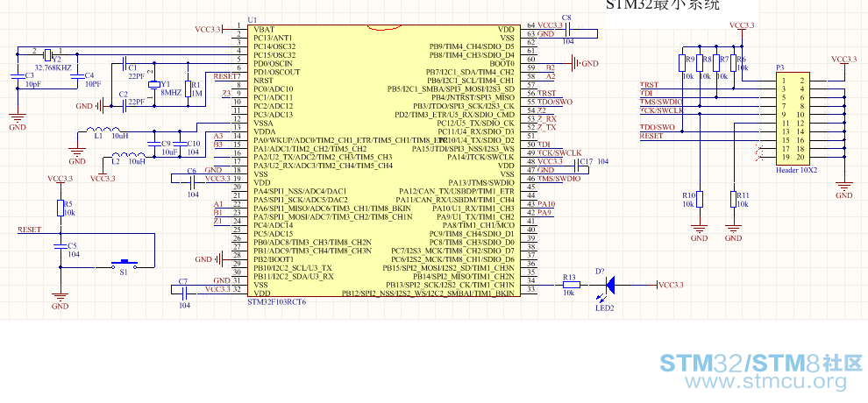The height and width of the screenshot is (403, 868).
Task: Click pull-down resistor R10
Action: [x=700, y=199]
